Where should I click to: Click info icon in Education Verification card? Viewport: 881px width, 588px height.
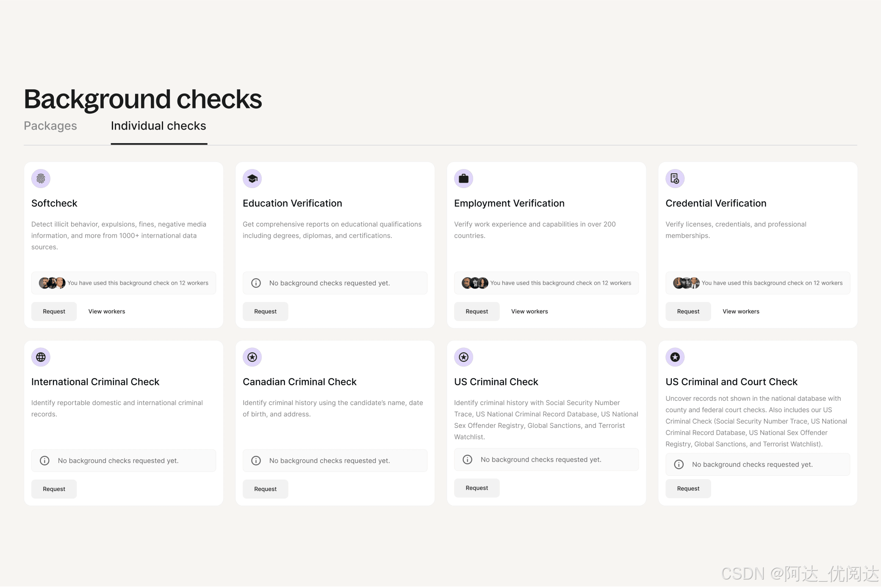click(x=256, y=283)
